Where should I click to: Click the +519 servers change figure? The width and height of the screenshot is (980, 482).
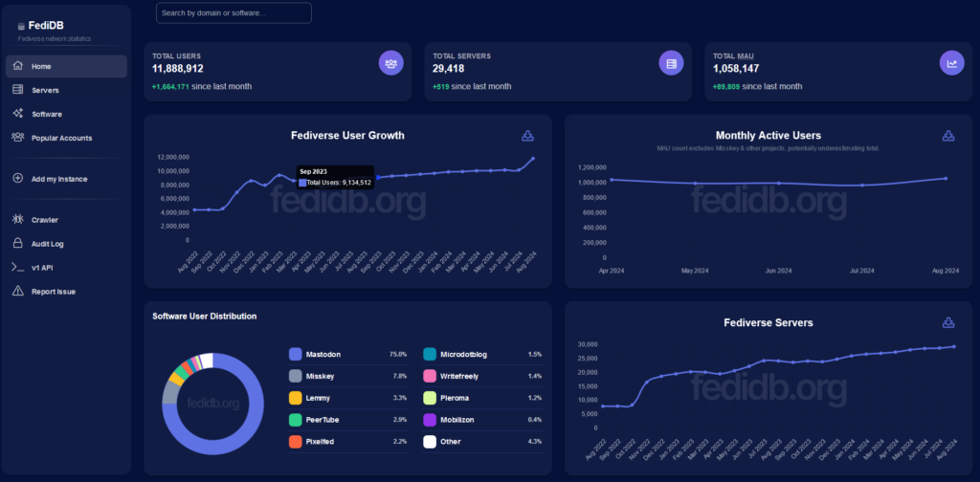440,86
